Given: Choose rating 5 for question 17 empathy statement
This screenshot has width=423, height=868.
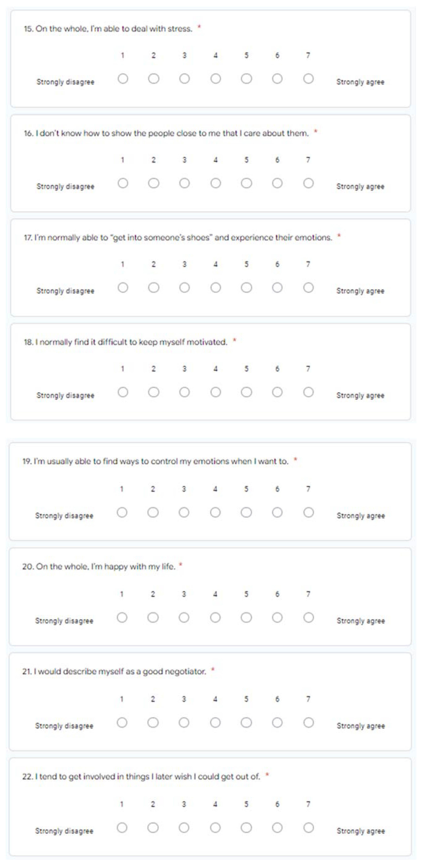Looking at the screenshot, I should pyautogui.click(x=246, y=288).
